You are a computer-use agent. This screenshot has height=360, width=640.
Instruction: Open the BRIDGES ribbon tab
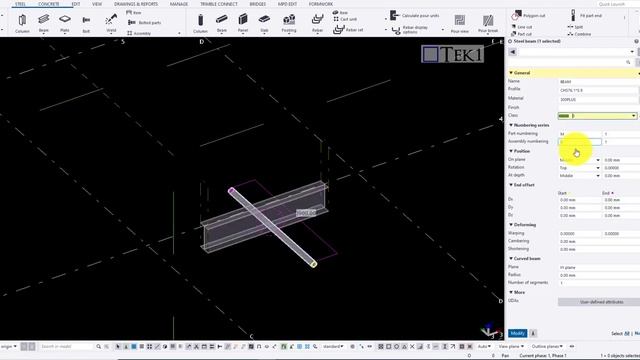click(x=258, y=4)
